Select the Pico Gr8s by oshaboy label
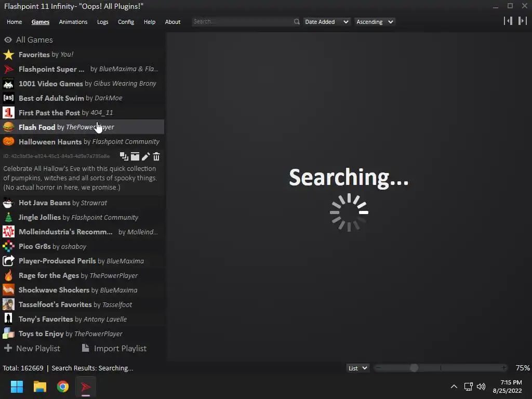The image size is (532, 399). 52,247
